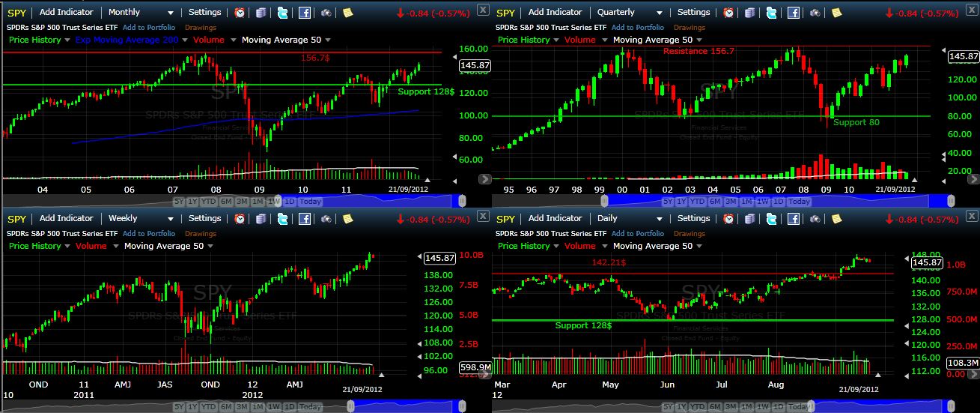Open the sticky note icon in Quarterly chart
This screenshot has height=413, width=980.
(x=837, y=13)
